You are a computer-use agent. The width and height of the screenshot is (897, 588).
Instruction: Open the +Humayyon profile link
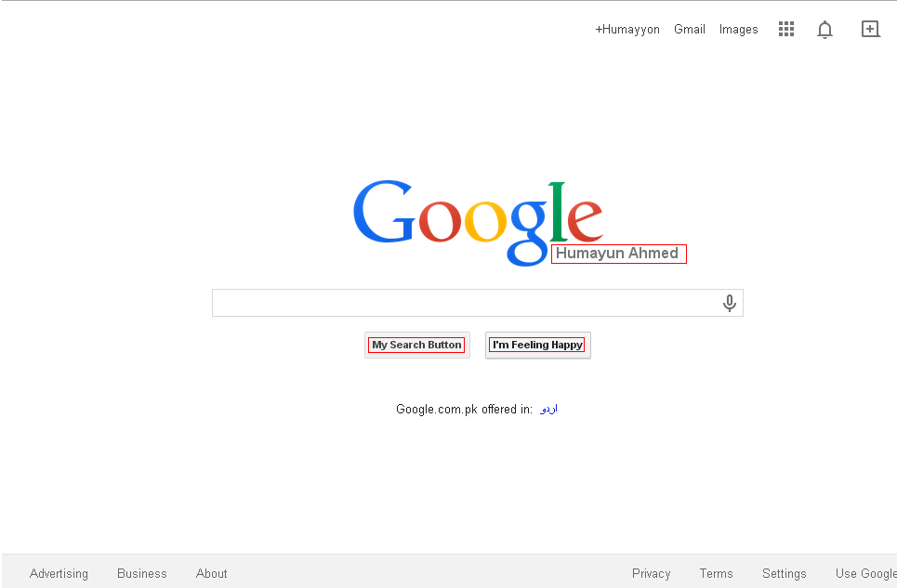627,29
